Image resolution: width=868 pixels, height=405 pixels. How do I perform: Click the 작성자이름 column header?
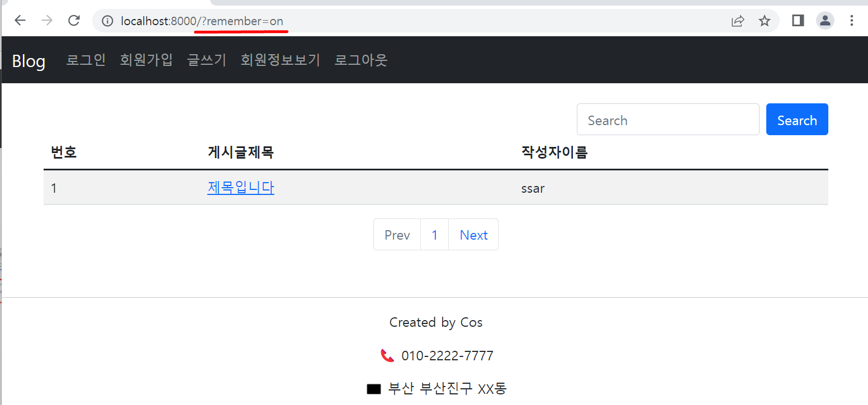click(x=554, y=152)
